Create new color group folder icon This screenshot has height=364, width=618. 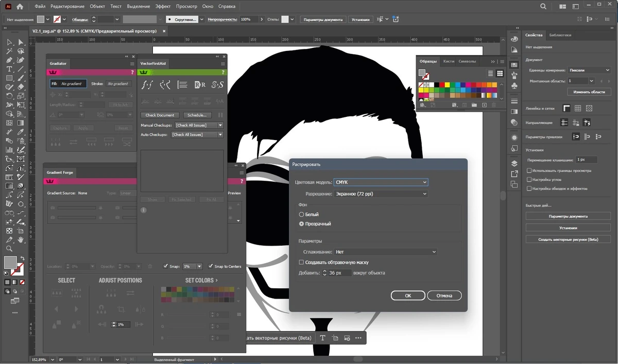coord(475,105)
